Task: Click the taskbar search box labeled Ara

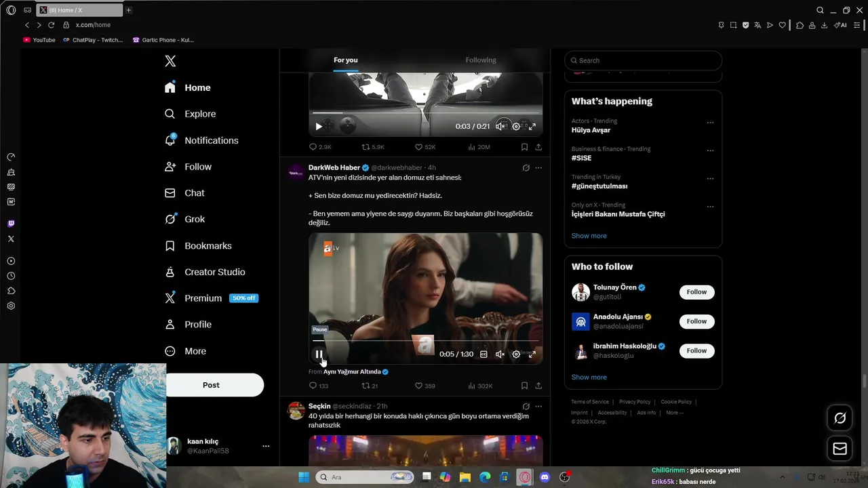Action: (x=365, y=477)
